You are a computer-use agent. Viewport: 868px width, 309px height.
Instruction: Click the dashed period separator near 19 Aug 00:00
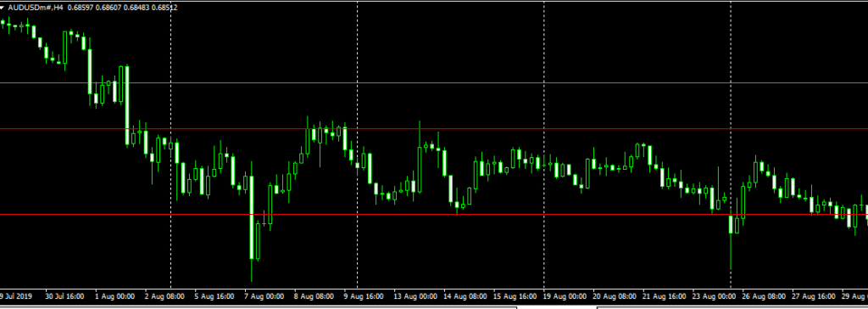click(x=544, y=144)
